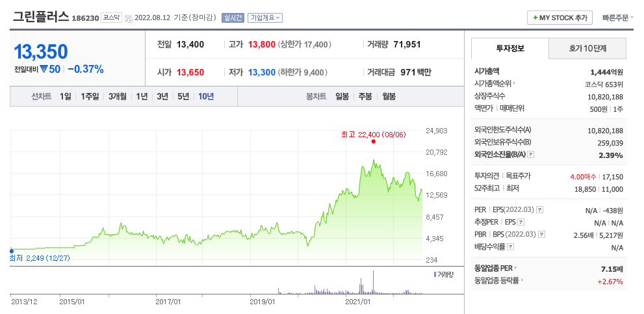Click the 전일 value 13,400
This screenshot has height=314, width=644.
coord(190,44)
